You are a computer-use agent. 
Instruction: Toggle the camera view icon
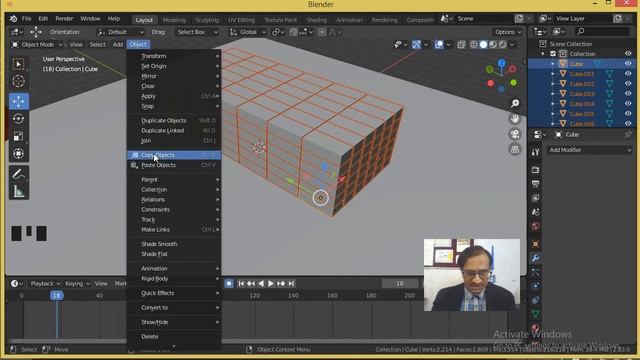click(515, 134)
